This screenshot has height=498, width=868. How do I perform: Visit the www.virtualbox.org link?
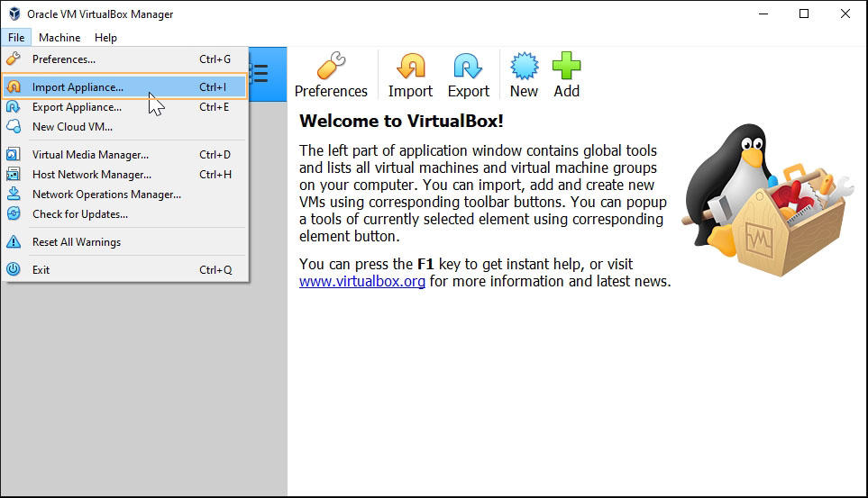(362, 282)
